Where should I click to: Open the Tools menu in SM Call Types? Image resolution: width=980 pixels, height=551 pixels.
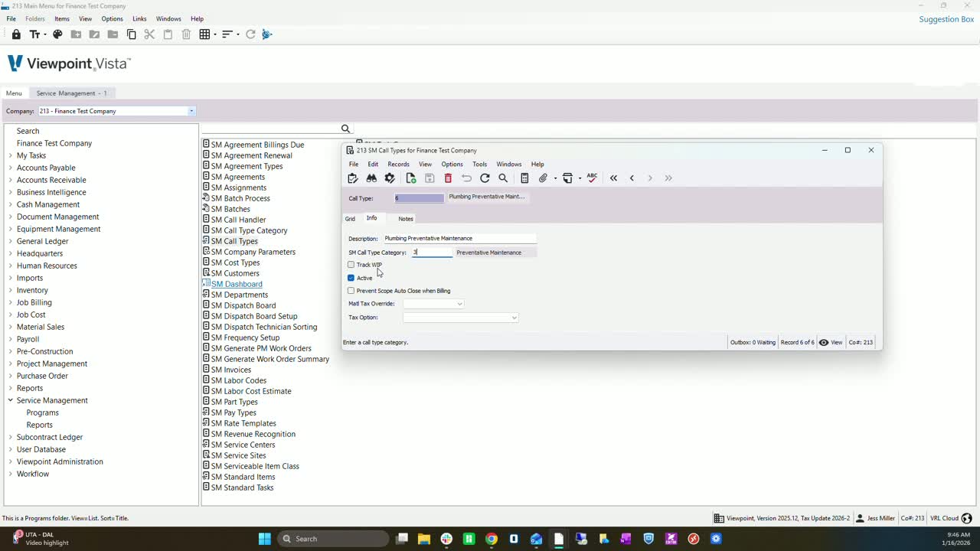[479, 165]
